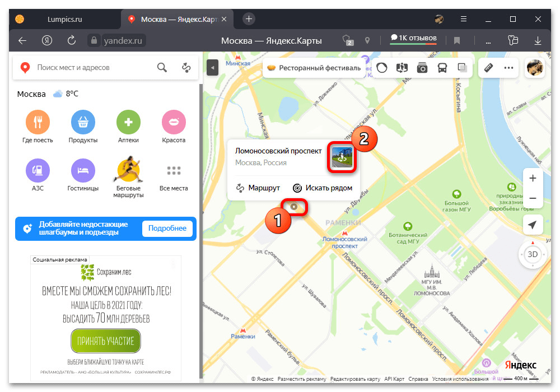Open the three-dots more tools menu

508,68
